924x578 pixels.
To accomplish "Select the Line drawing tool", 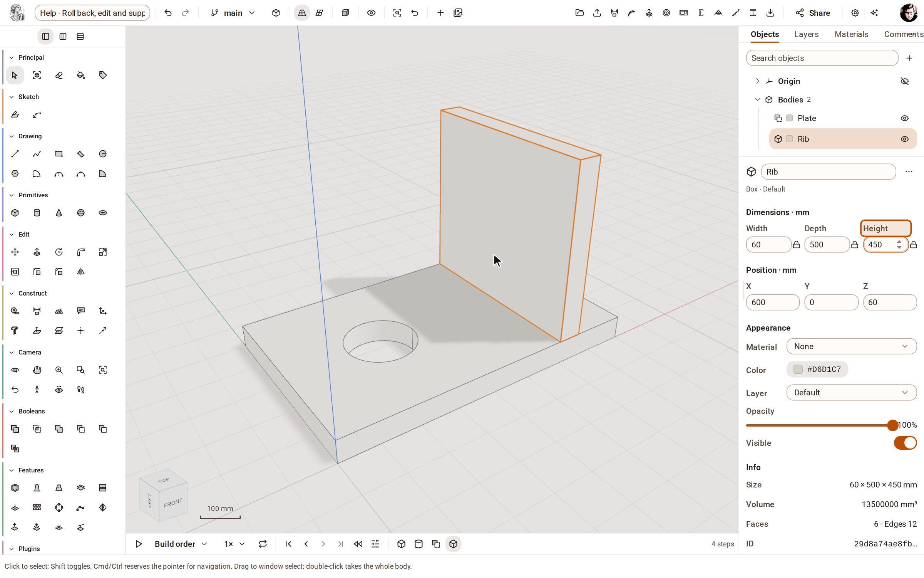I will (x=15, y=154).
